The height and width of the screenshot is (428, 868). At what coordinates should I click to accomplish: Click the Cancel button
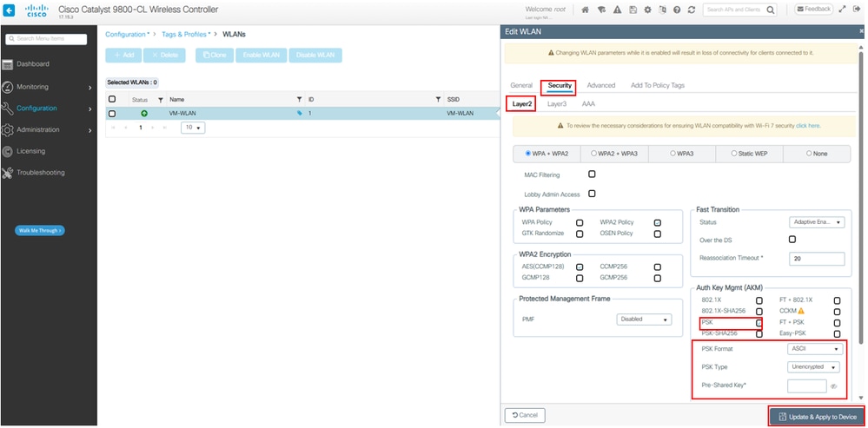(525, 415)
